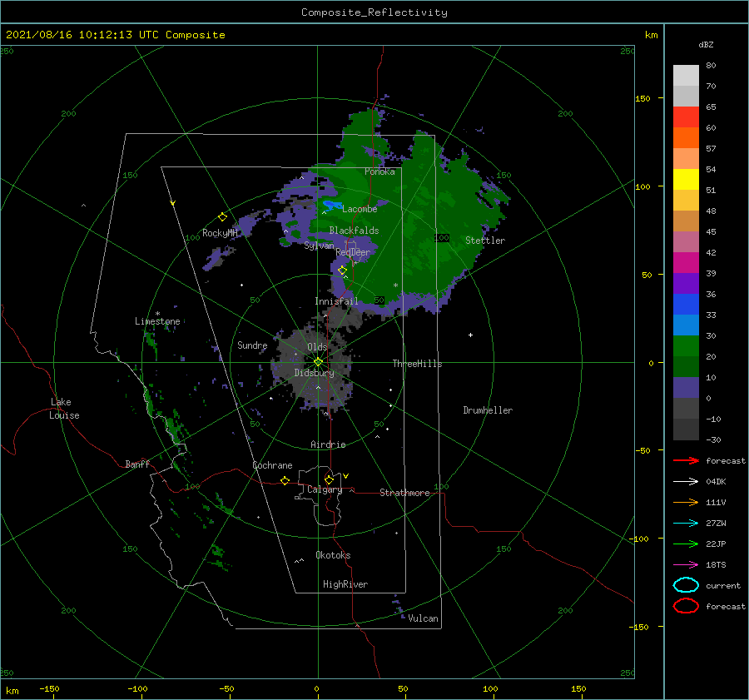Click the RedDeer city label
The width and height of the screenshot is (749, 700).
point(353,252)
